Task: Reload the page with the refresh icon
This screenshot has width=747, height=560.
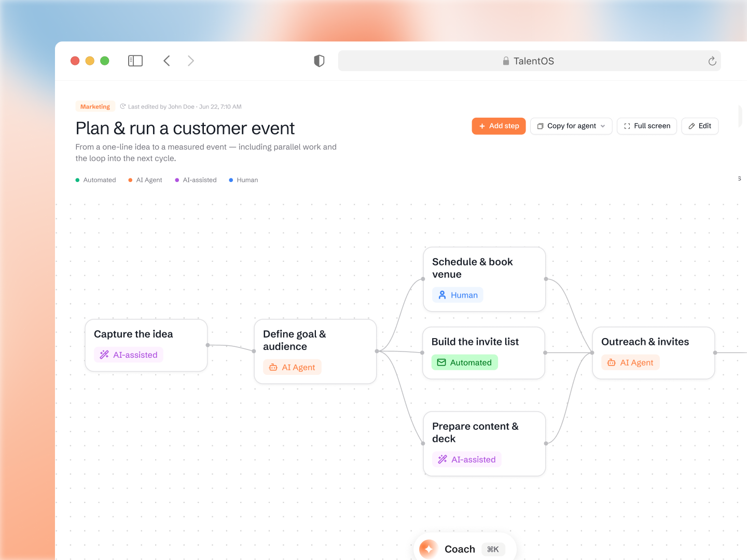Action: point(712,61)
